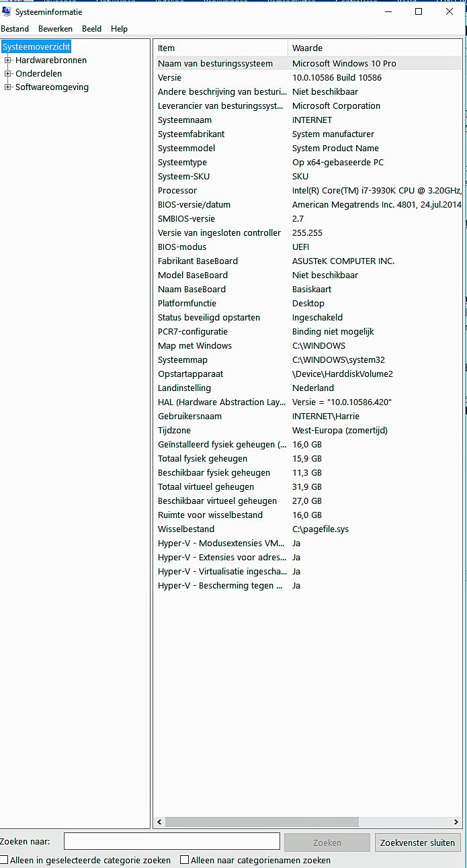Screen dimensions: 467x868
Task: Maximize the Systeeminformatie window
Action: (x=419, y=11)
